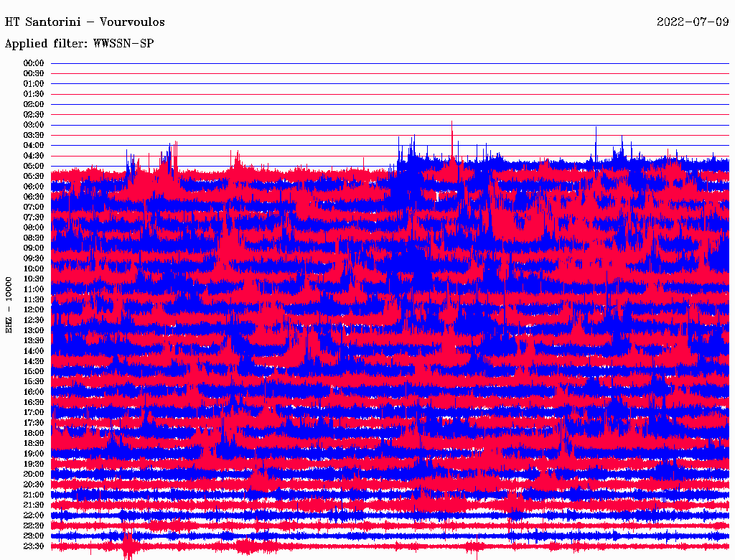Select the 00:00 time label
The width and height of the screenshot is (735, 560).
[x=34, y=63]
